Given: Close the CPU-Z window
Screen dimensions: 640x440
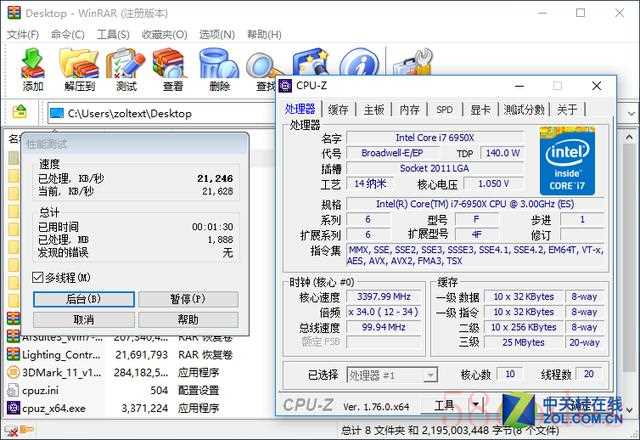Looking at the screenshot, I should click(x=596, y=86).
